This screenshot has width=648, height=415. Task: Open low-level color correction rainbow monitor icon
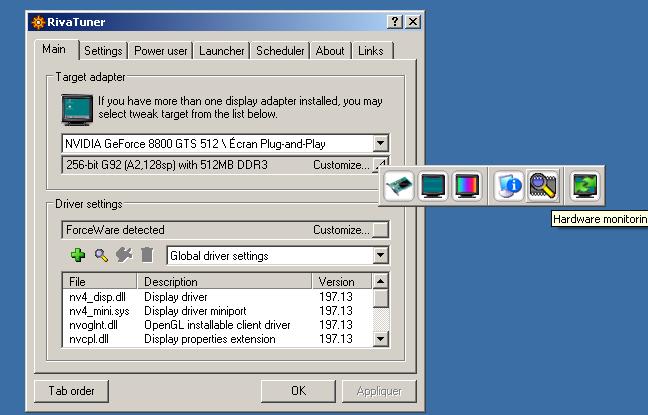(x=467, y=186)
